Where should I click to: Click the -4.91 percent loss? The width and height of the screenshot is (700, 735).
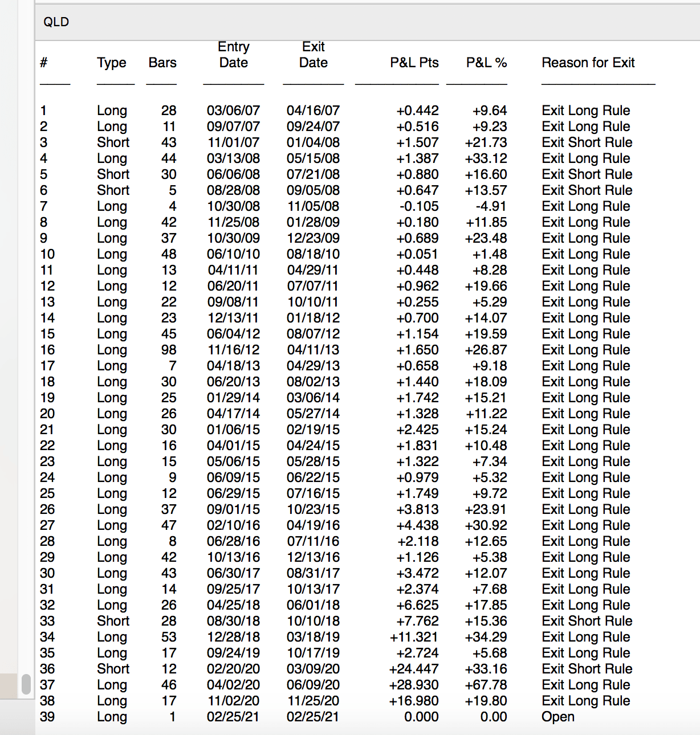[491, 206]
